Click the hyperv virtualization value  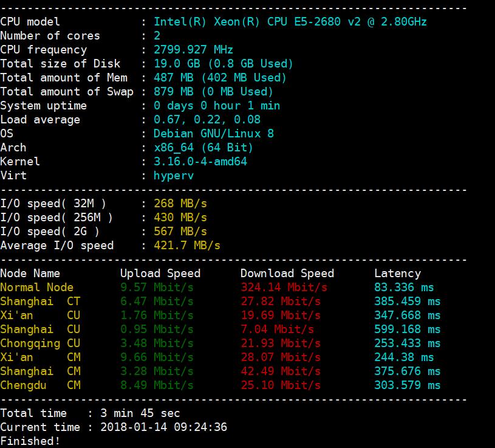173,176
